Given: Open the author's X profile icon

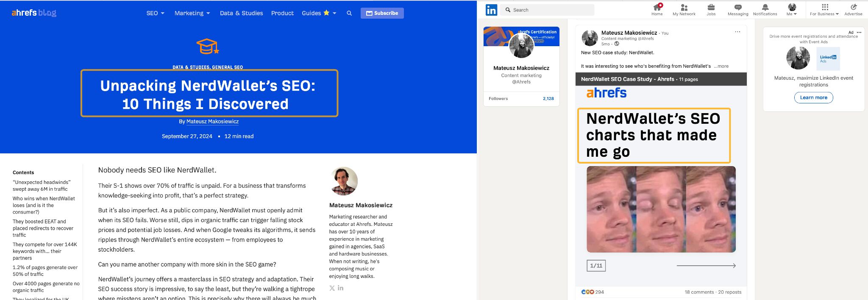Looking at the screenshot, I should [332, 288].
